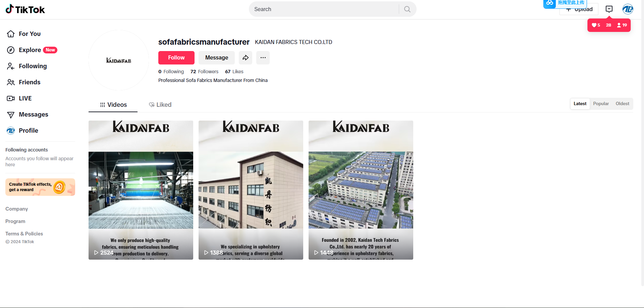Click the Upload button
Image resolution: width=644 pixels, height=308 pixels.
pyautogui.click(x=579, y=9)
